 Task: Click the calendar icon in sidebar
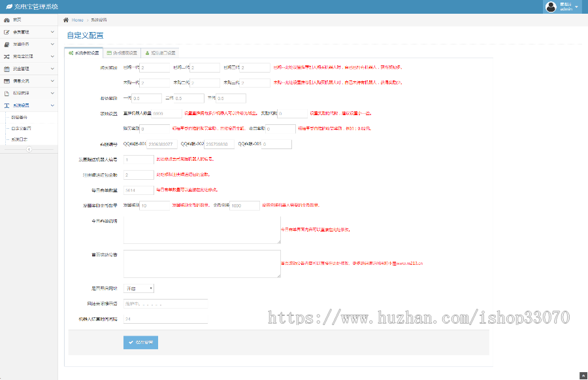(7, 69)
